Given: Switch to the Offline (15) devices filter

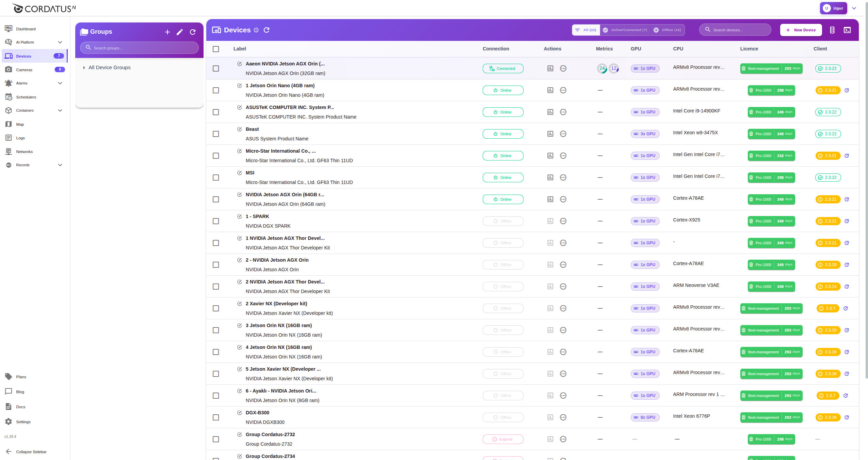Looking at the screenshot, I should (x=668, y=30).
